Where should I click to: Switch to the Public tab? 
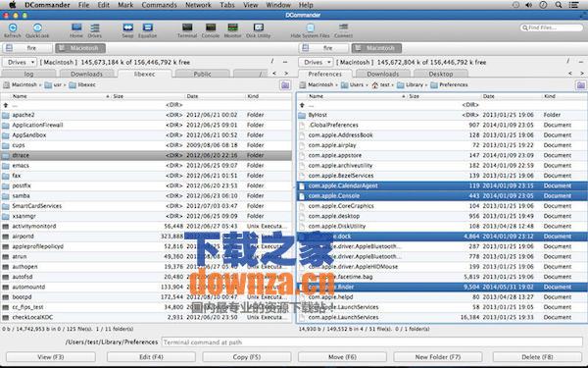(202, 74)
